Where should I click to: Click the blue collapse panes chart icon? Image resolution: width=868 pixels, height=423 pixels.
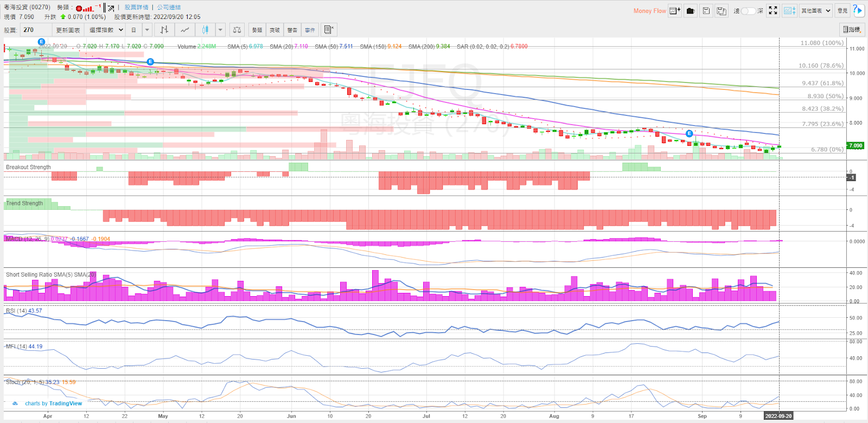(789, 10)
